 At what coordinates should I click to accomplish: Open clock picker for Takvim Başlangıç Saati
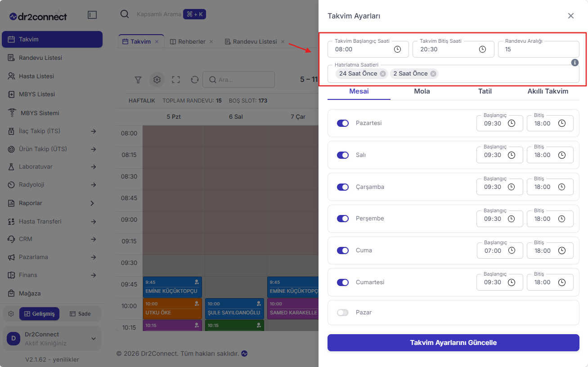[x=397, y=49]
